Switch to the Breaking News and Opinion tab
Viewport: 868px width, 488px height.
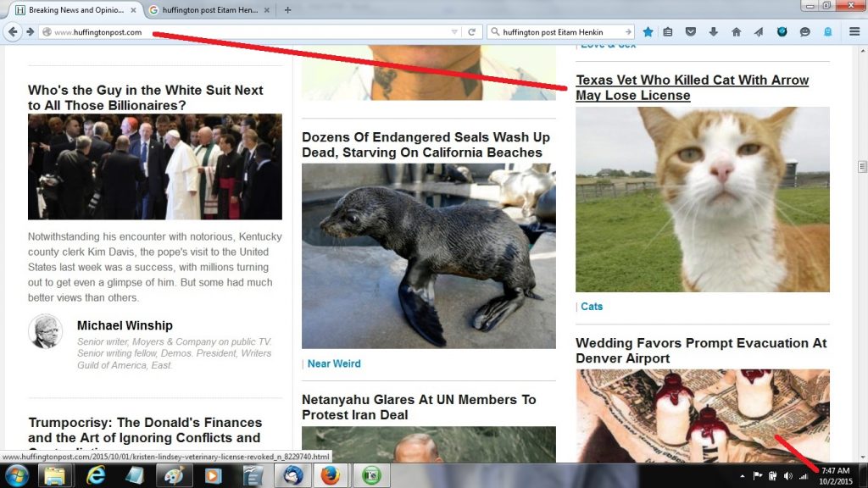click(76, 10)
